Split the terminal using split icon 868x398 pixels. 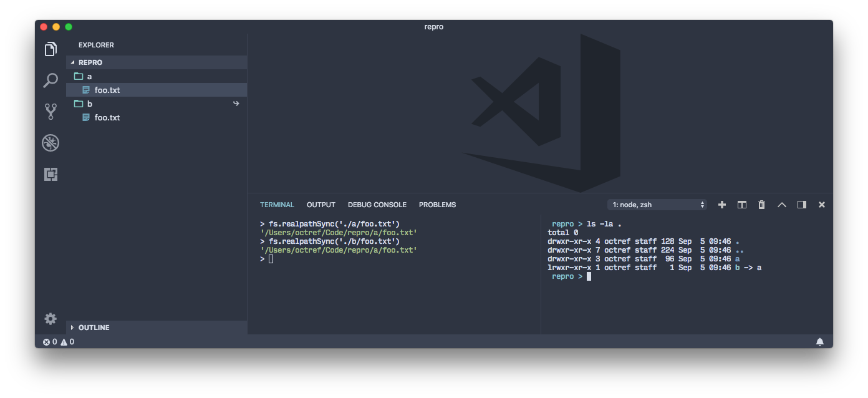click(741, 204)
